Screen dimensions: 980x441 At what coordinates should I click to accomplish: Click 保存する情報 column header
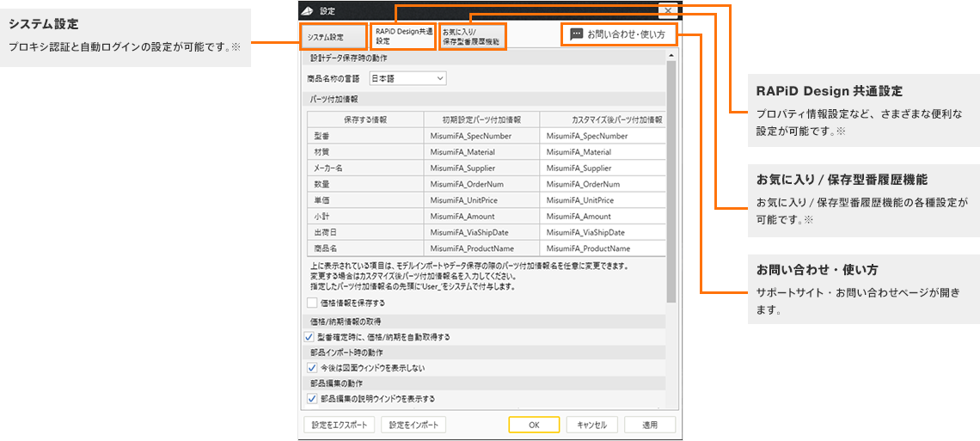[365, 119]
